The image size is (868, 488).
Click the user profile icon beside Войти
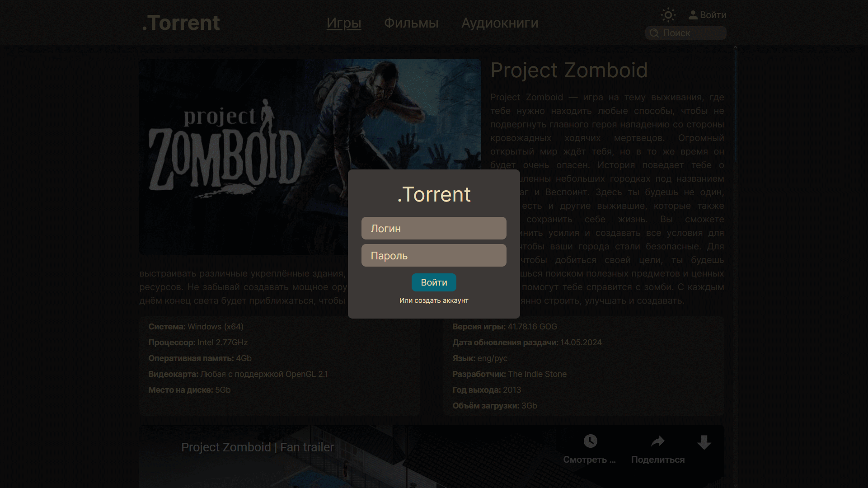coord(693,15)
